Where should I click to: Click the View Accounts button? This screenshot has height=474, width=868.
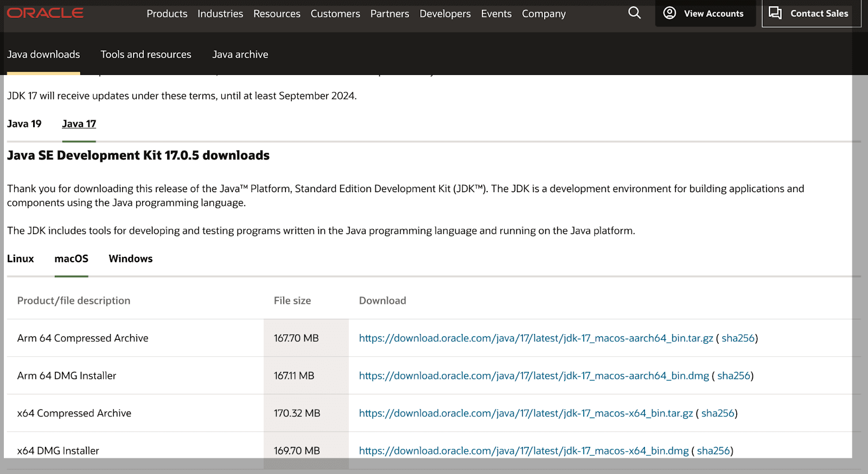[705, 13]
